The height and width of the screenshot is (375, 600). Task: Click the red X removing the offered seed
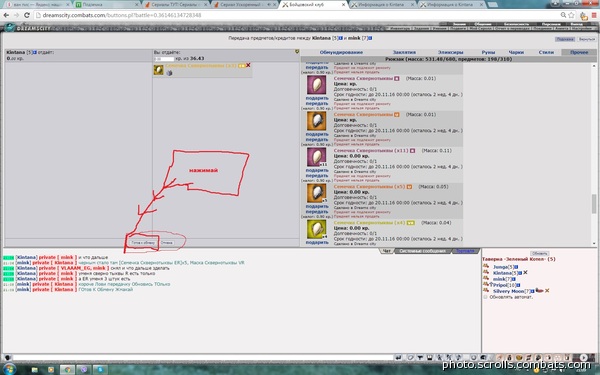point(248,65)
